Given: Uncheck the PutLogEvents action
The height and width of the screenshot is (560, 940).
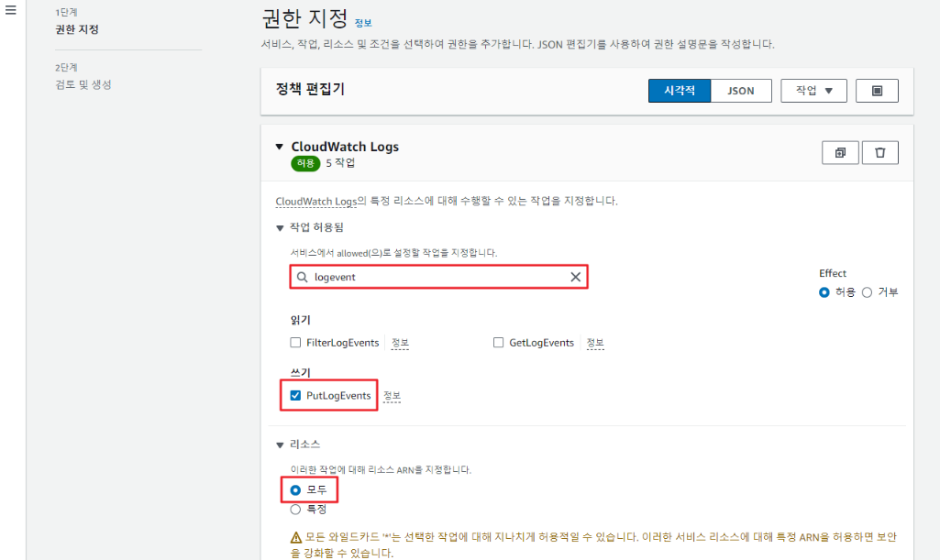Looking at the screenshot, I should click(x=295, y=395).
